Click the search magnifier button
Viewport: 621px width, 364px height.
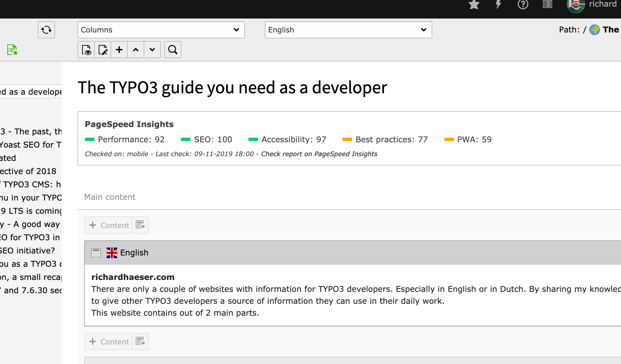click(x=173, y=50)
